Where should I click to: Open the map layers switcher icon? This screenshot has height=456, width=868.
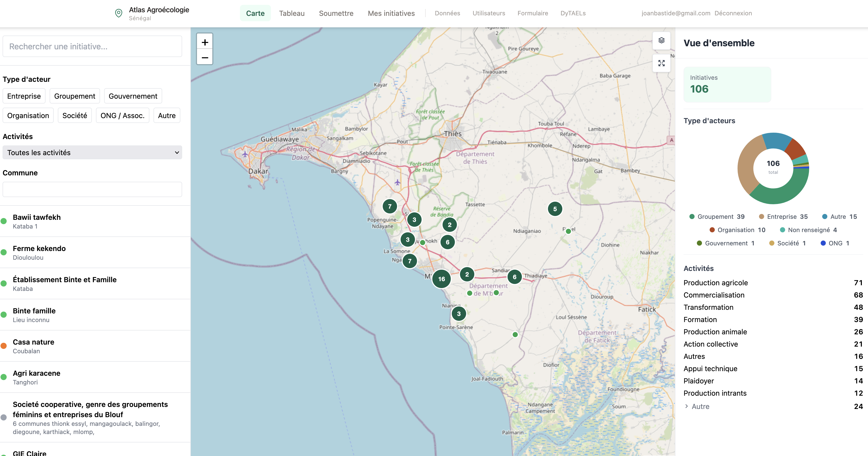click(661, 40)
